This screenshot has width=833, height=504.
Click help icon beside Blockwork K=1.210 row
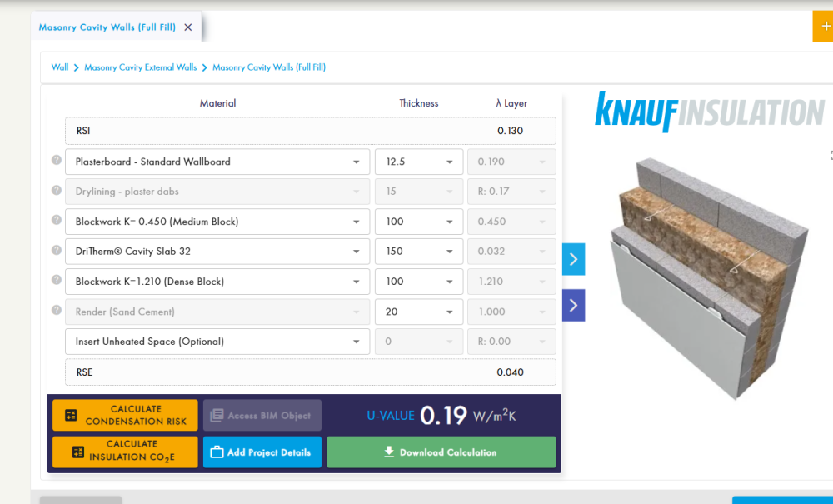[x=57, y=280]
